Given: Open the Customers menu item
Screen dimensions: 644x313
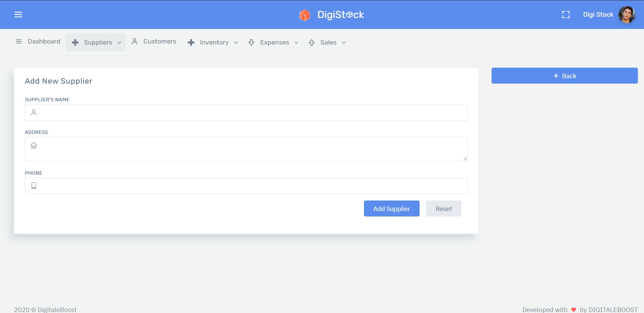Looking at the screenshot, I should (x=154, y=41).
